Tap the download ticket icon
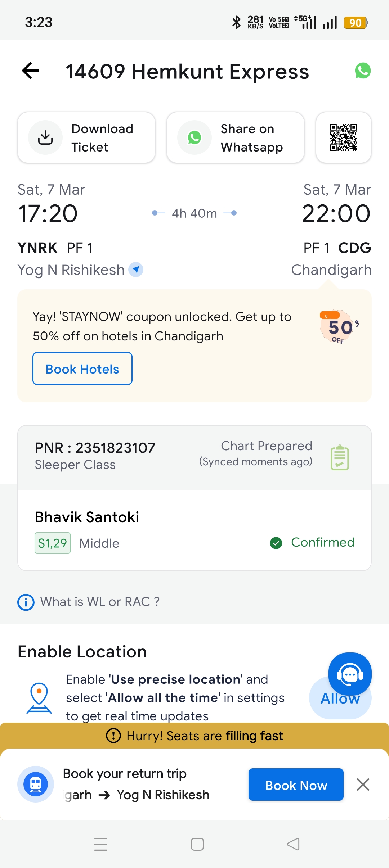Screen dimensions: 389x868 pos(45,137)
